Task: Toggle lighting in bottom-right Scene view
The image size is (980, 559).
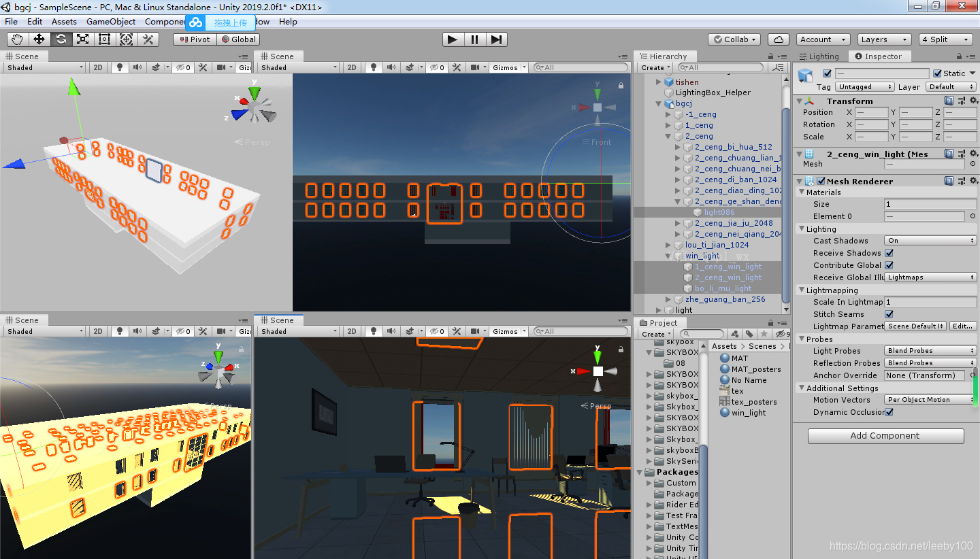Action: [x=374, y=331]
